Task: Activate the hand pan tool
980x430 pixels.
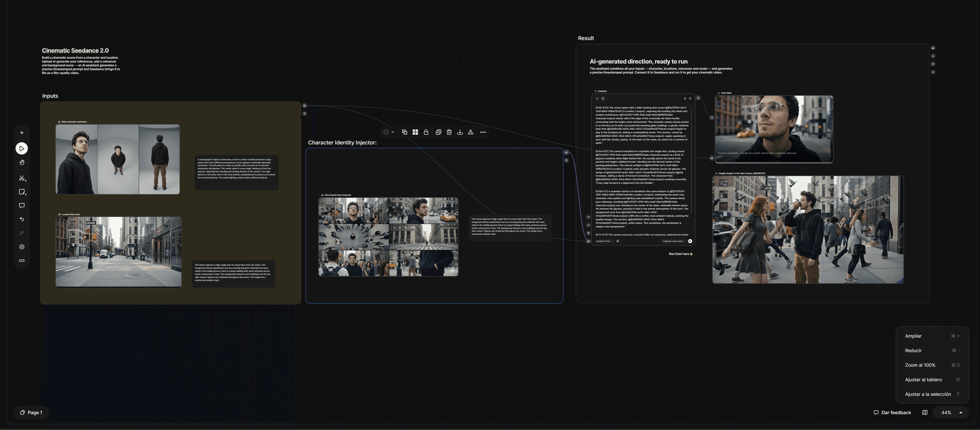Action: coord(22,163)
